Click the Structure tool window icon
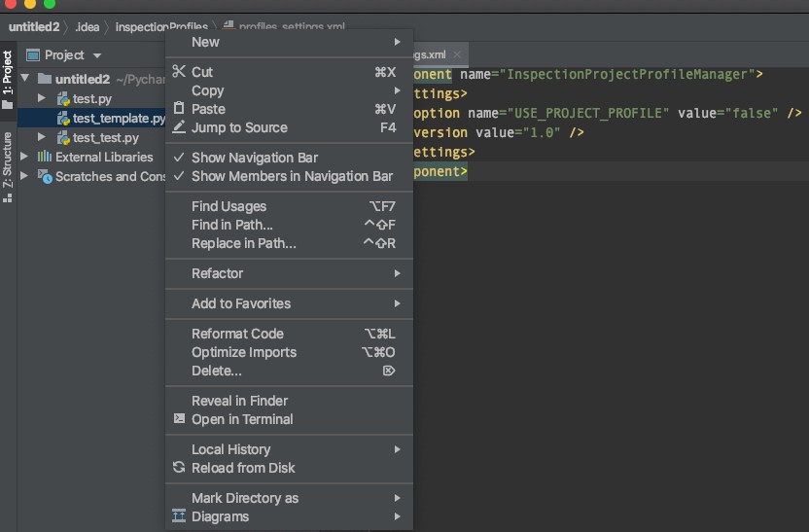The image size is (809, 532). click(7, 198)
